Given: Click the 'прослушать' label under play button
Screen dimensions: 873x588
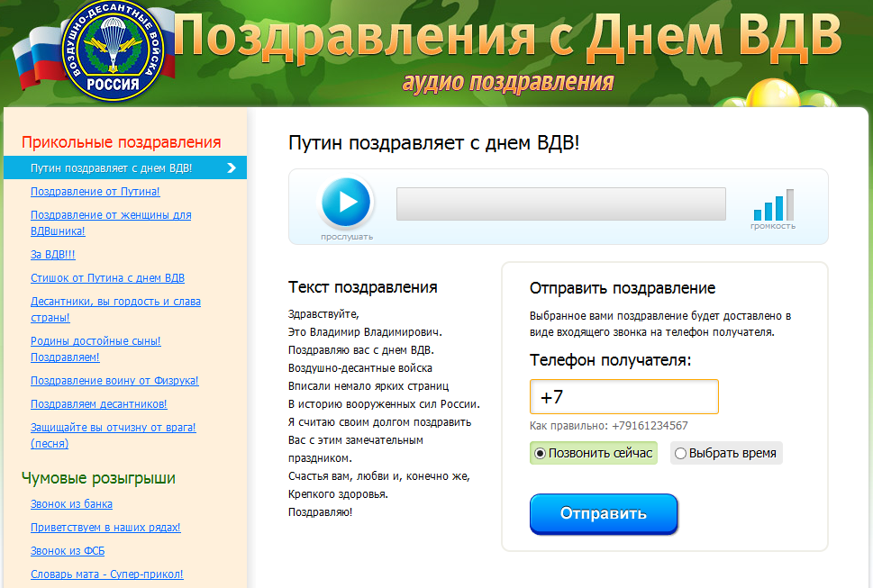Looking at the screenshot, I should [x=347, y=237].
